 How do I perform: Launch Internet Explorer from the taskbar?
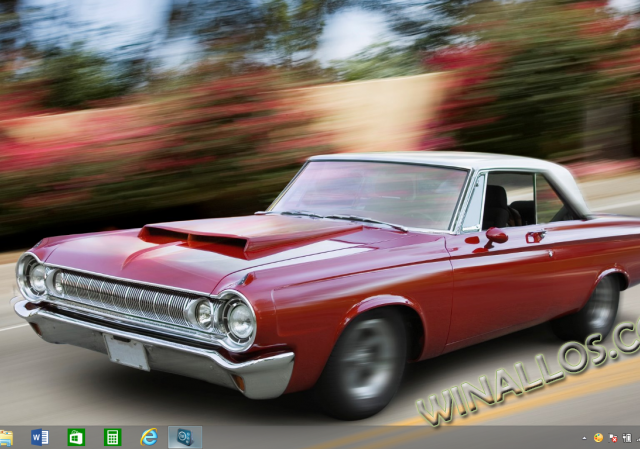coord(149,437)
